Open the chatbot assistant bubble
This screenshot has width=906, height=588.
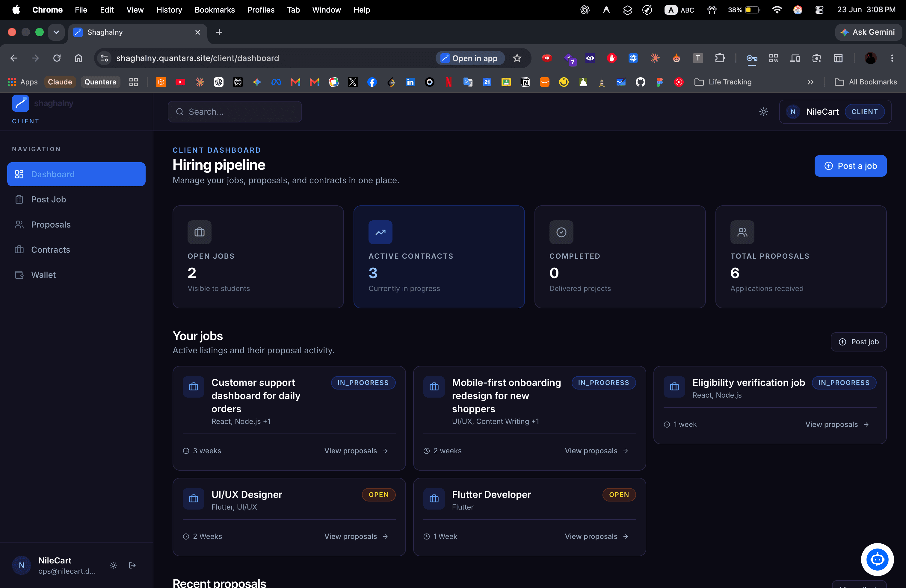tap(877, 560)
